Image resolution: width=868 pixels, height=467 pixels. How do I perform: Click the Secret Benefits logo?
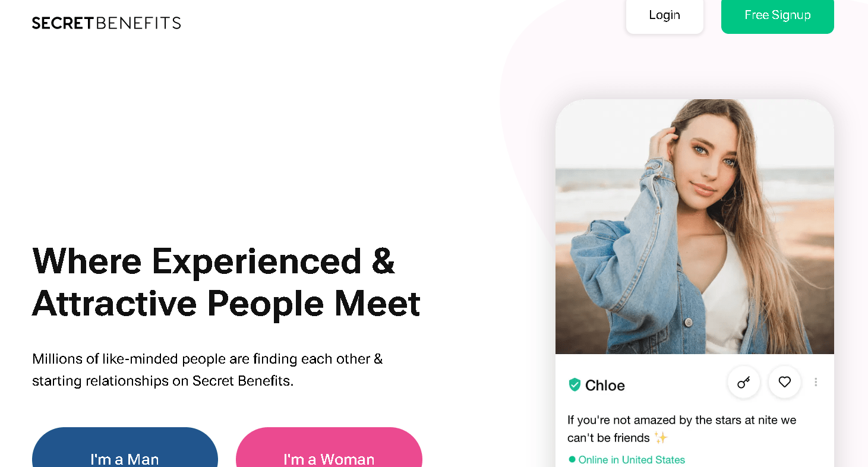[106, 23]
